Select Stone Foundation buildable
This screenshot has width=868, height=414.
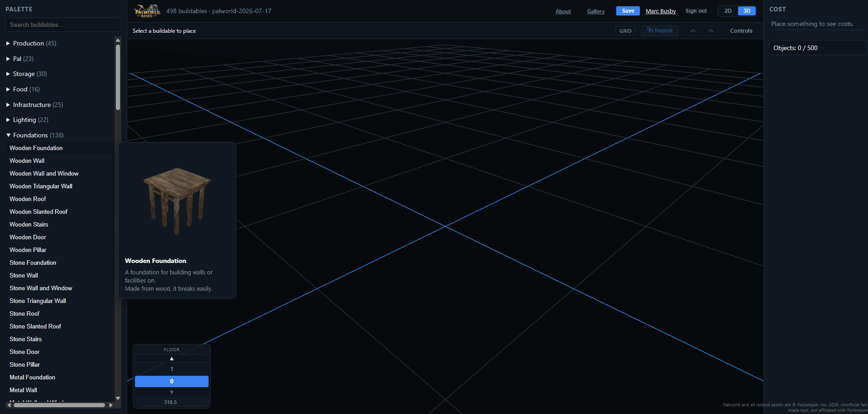(33, 263)
